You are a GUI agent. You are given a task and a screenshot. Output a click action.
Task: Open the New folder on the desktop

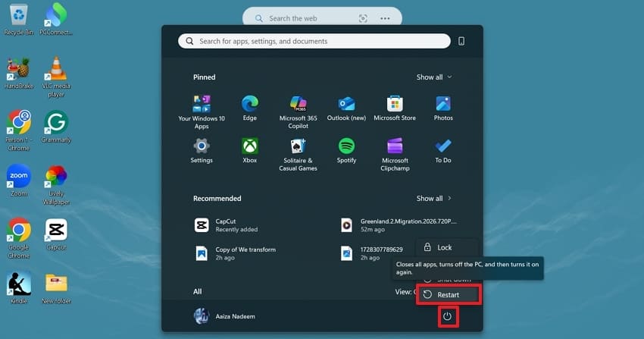pyautogui.click(x=56, y=288)
